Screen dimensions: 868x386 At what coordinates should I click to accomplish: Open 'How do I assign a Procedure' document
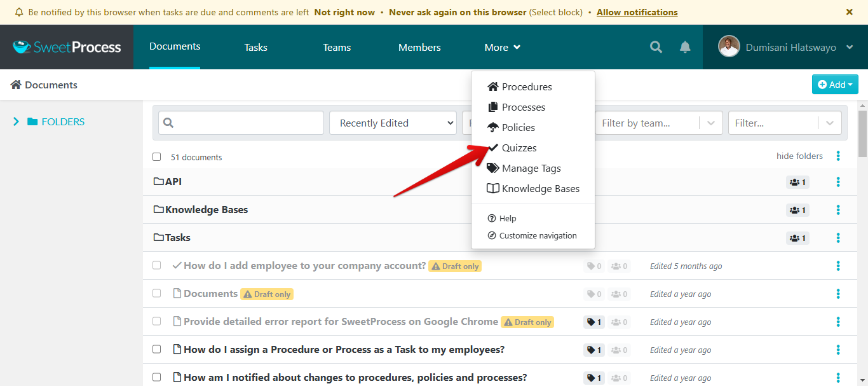pyautogui.click(x=344, y=350)
